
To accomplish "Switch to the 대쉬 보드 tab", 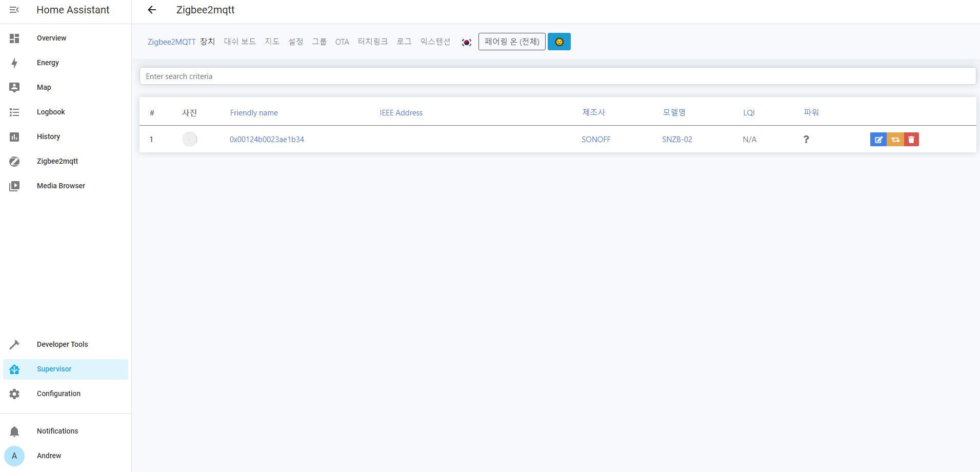I will pyautogui.click(x=240, y=42).
